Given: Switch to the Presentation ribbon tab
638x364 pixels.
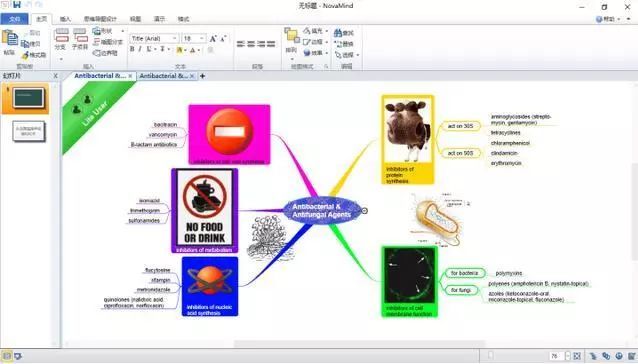Looking at the screenshot, I should tap(159, 19).
